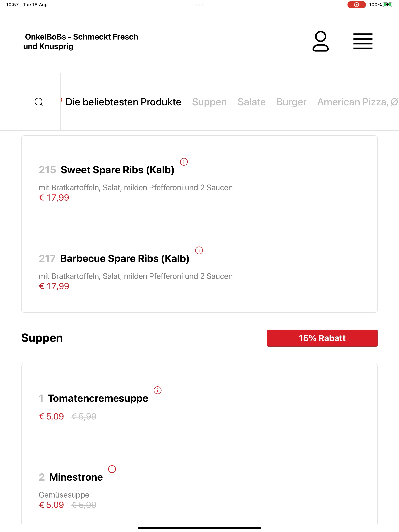Open the hamburger menu
This screenshot has width=399, height=532.
pos(363,41)
